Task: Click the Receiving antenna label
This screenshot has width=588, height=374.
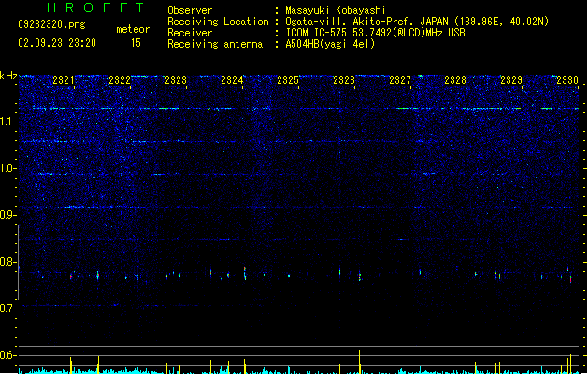Action: (215, 44)
